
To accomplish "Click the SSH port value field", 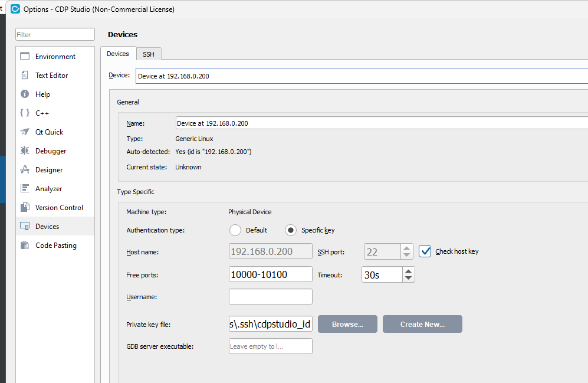I will click(x=382, y=251).
